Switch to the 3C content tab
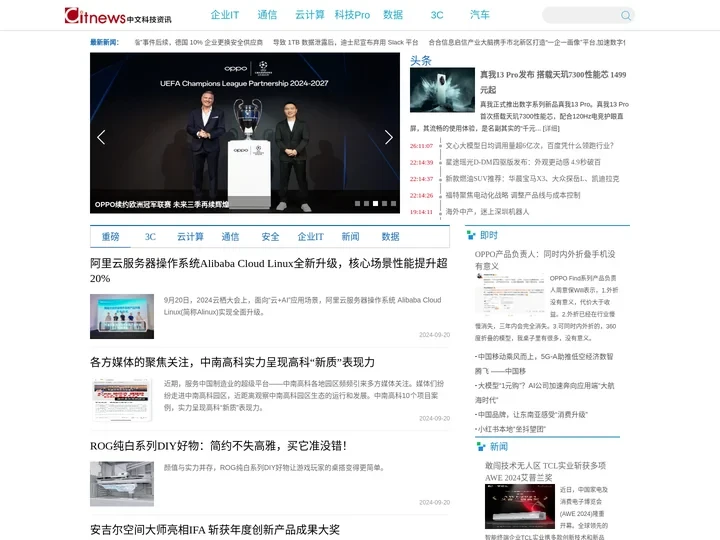The image size is (720, 540). 150,236
